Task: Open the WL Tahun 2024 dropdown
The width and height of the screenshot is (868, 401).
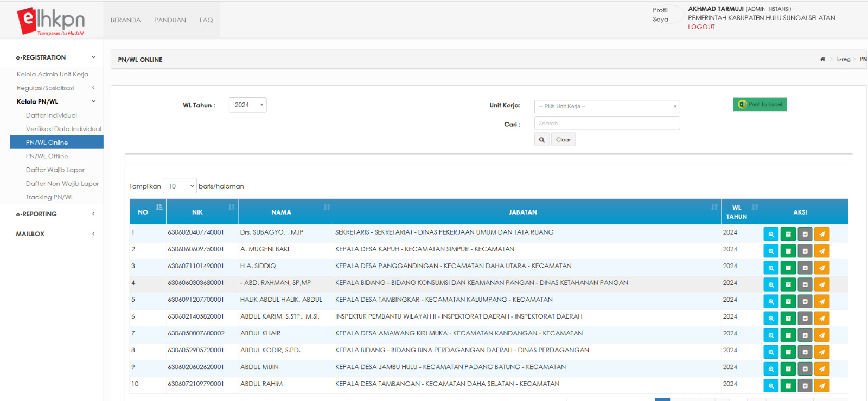Action: [247, 105]
